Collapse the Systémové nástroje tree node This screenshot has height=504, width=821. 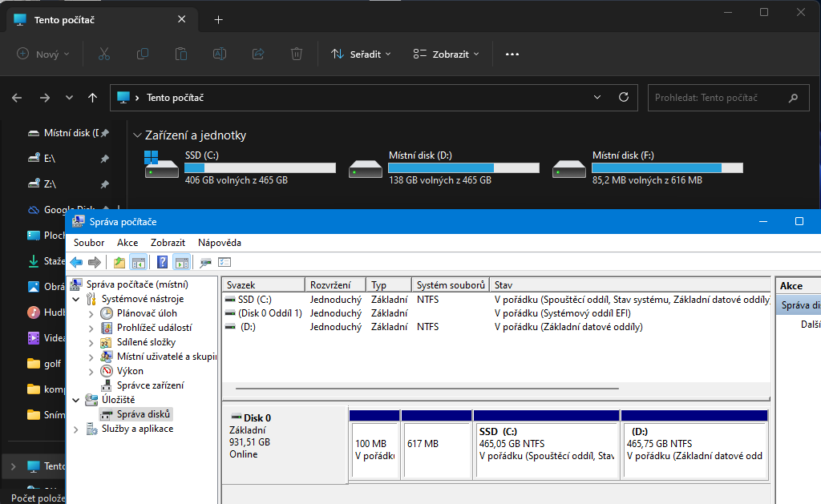tap(76, 299)
